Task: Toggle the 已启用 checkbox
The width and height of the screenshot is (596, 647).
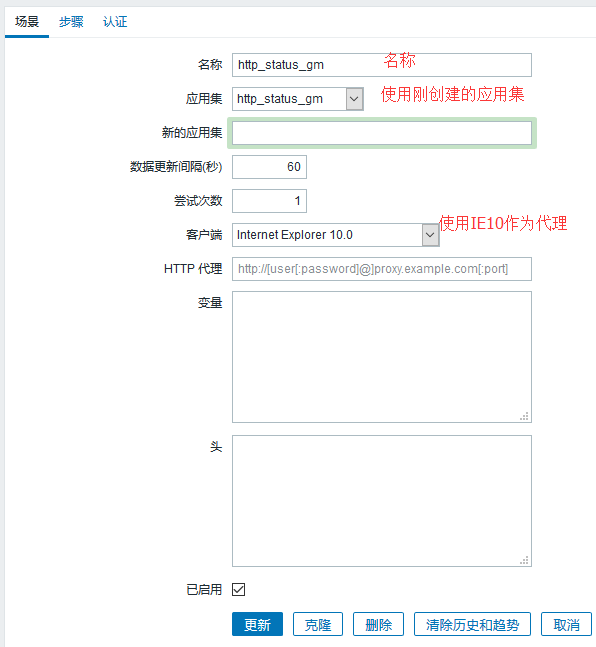Action: [239, 589]
